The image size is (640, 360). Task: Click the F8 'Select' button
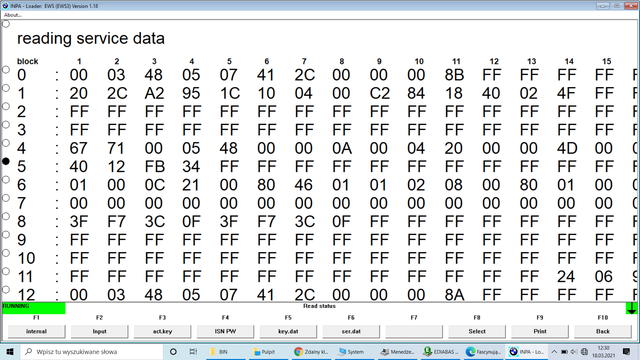point(477,331)
